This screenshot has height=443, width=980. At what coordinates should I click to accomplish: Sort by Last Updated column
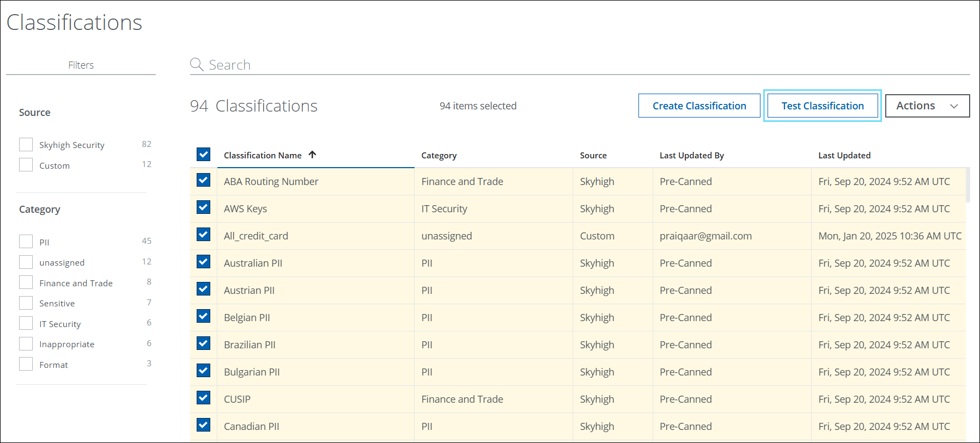(x=844, y=156)
